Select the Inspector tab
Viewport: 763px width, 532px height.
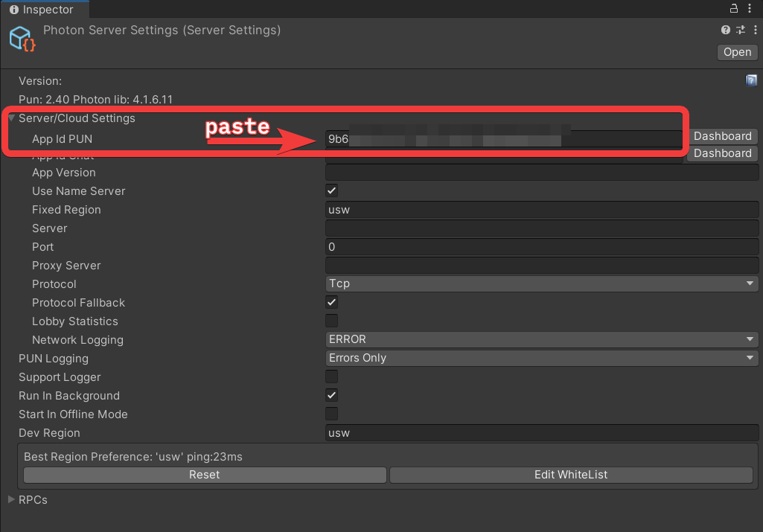pyautogui.click(x=45, y=9)
